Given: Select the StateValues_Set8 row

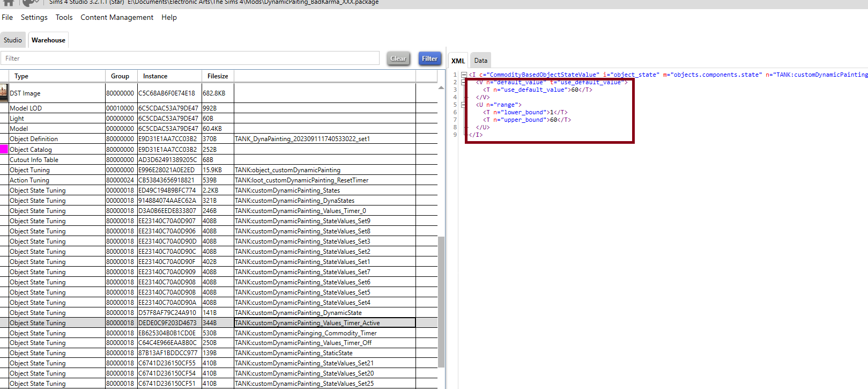Looking at the screenshot, I should click(219, 231).
